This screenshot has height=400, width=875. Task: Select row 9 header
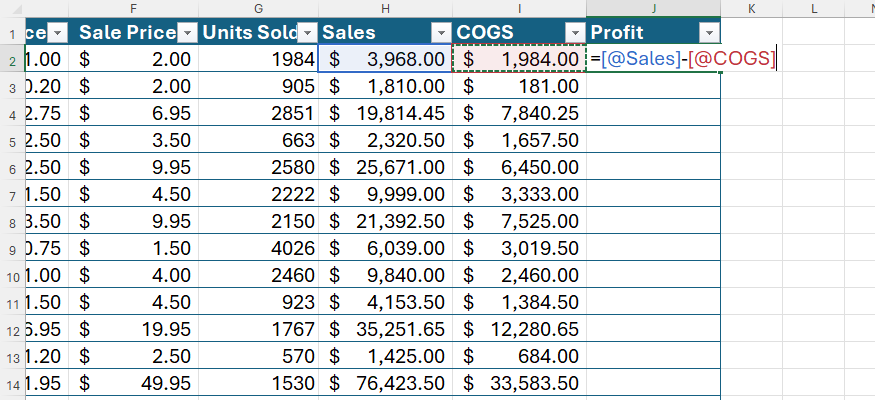[12, 248]
